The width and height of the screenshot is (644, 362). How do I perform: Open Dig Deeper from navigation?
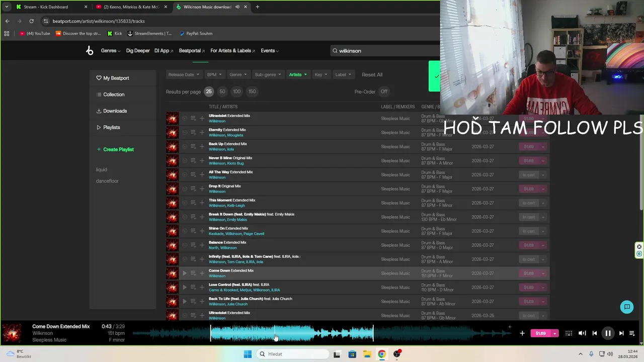(138, 51)
